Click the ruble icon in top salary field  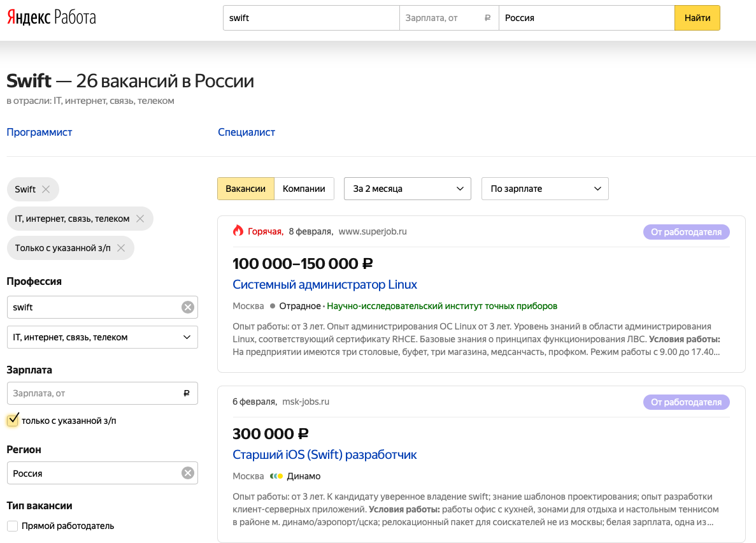(x=487, y=18)
